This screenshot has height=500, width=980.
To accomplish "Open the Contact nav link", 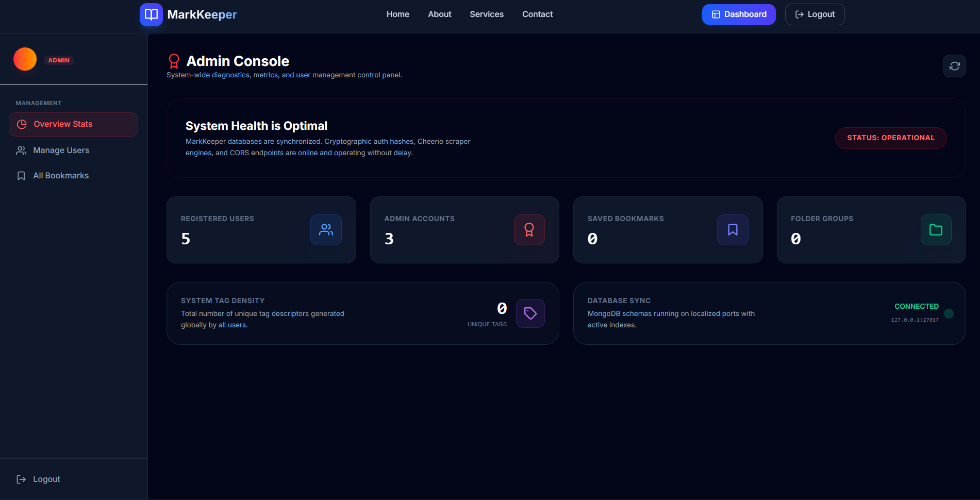I will pyautogui.click(x=537, y=14).
